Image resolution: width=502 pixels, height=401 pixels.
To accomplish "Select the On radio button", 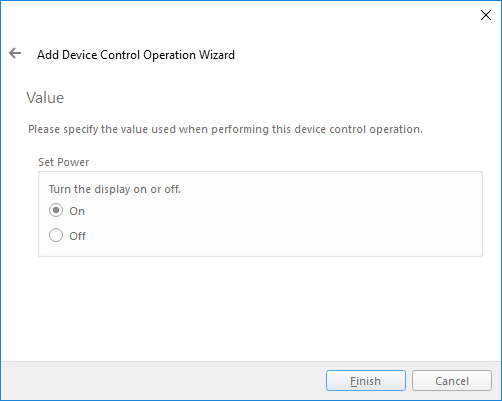I will pyautogui.click(x=56, y=210).
